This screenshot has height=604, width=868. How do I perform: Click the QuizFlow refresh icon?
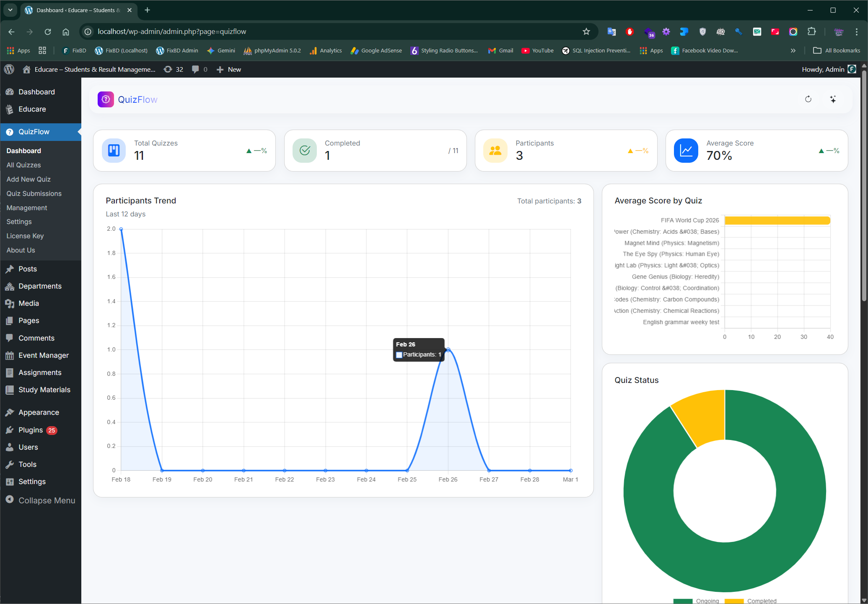pos(808,99)
